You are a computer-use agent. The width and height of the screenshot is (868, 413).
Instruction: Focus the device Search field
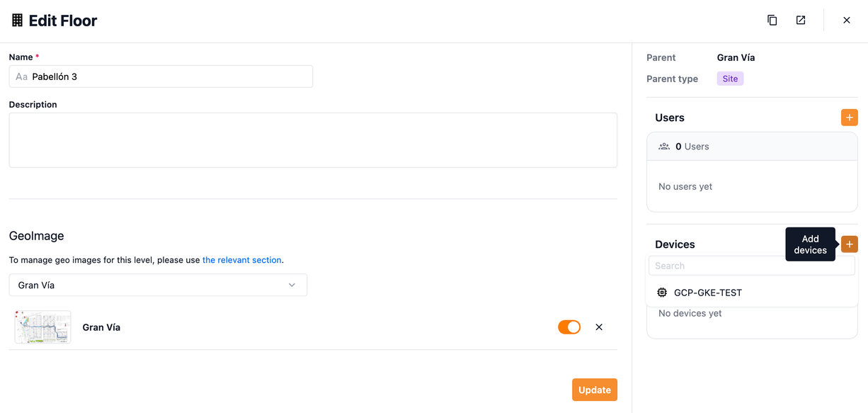point(751,266)
